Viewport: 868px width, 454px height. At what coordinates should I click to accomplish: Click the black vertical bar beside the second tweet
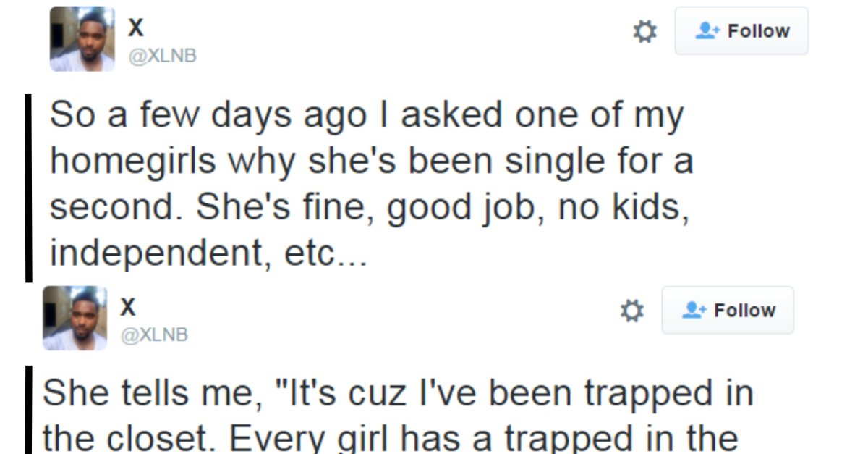tap(29, 410)
